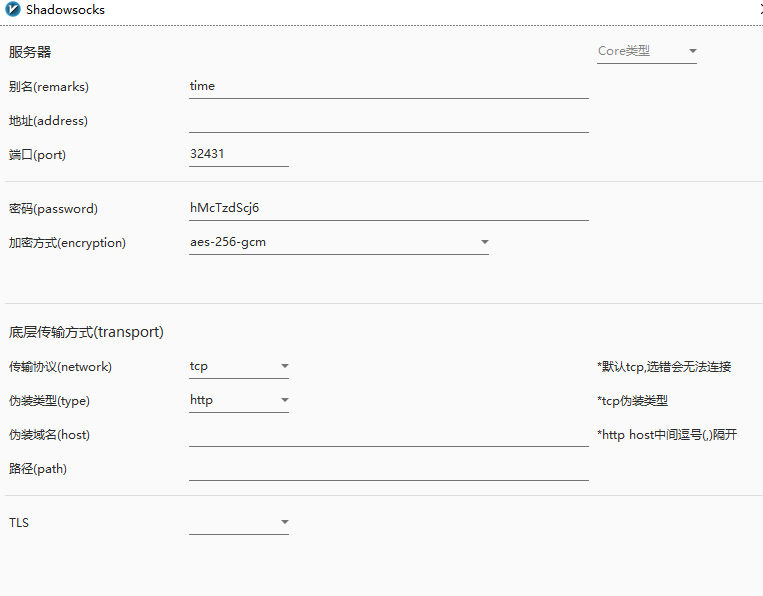Screen dimensions: 763x596
Task: Click the *默认tcp,选错会无法连接 hint text
Action: (664, 367)
